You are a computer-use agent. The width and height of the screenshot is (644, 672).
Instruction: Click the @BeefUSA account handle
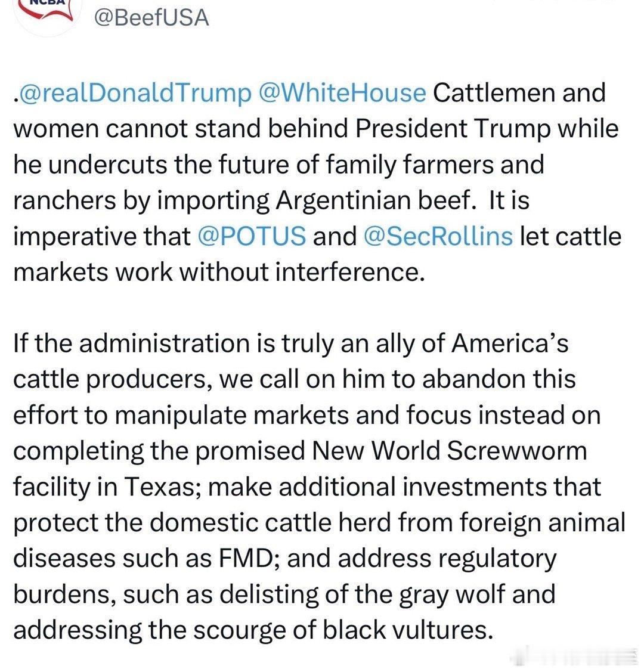(151, 17)
